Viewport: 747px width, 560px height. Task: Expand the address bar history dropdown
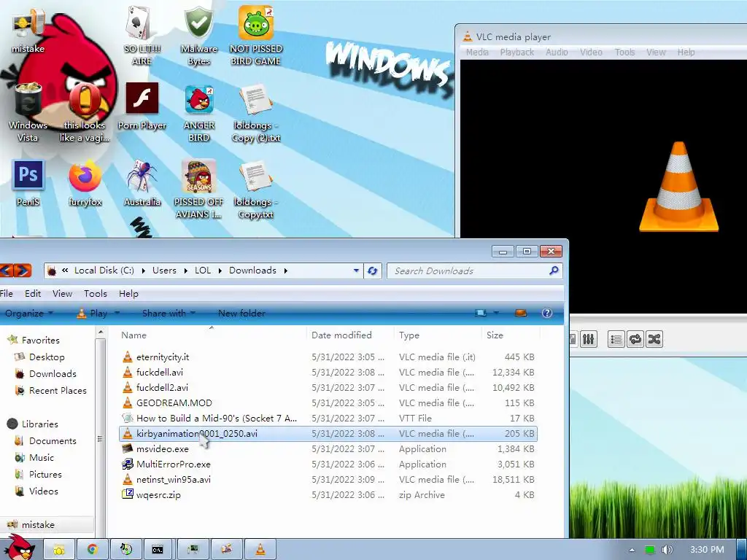tap(356, 271)
